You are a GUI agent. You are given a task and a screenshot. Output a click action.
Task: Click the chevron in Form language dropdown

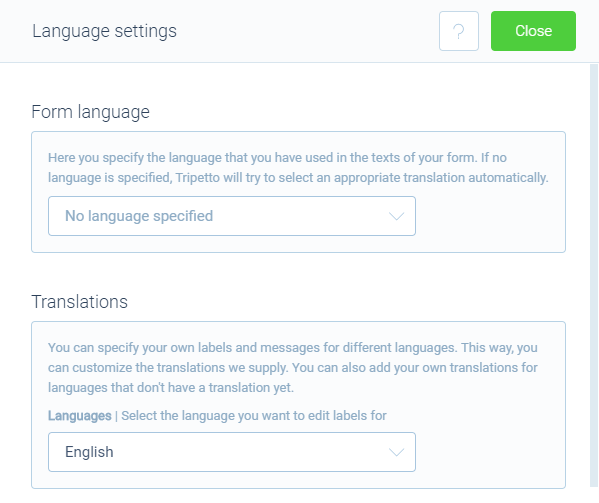[396, 216]
